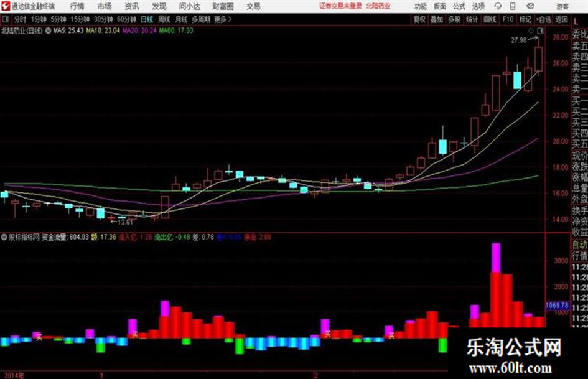
Task: Expand the 更多 periods dropdown
Action: coord(223,19)
